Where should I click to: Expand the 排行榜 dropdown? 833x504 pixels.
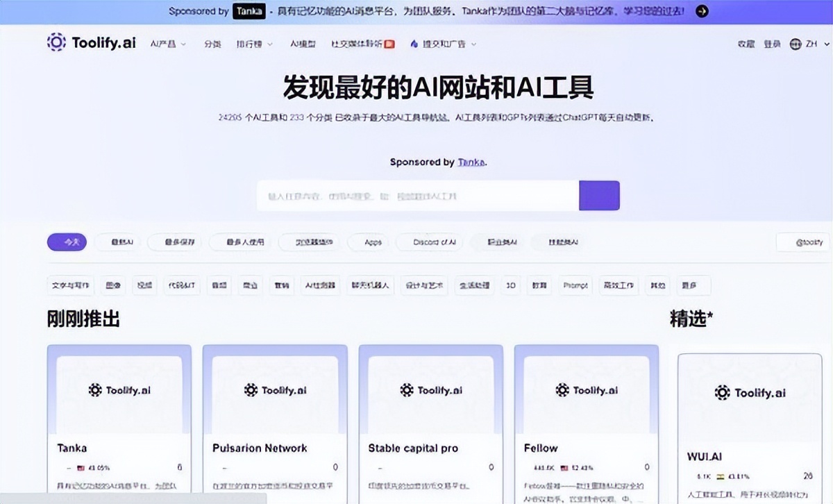[x=254, y=44]
